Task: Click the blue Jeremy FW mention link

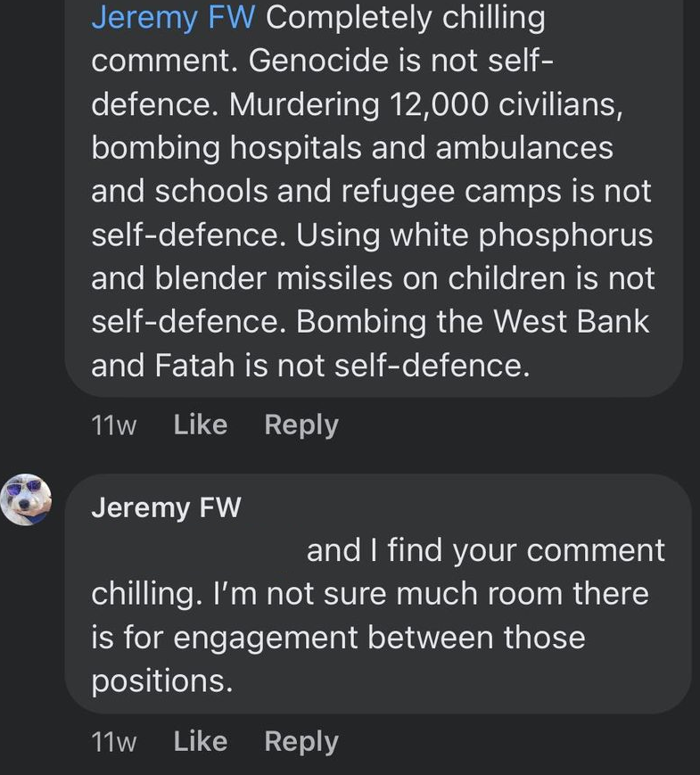Action: [x=173, y=19]
